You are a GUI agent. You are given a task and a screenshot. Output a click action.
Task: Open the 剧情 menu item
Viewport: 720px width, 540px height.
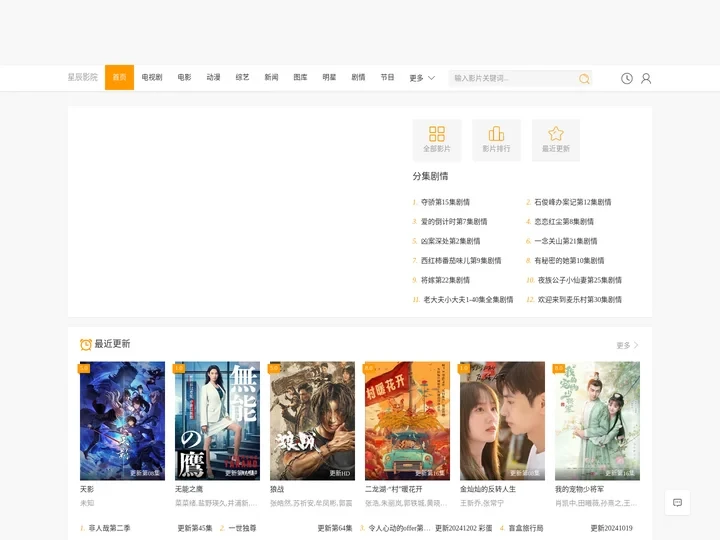pos(358,77)
